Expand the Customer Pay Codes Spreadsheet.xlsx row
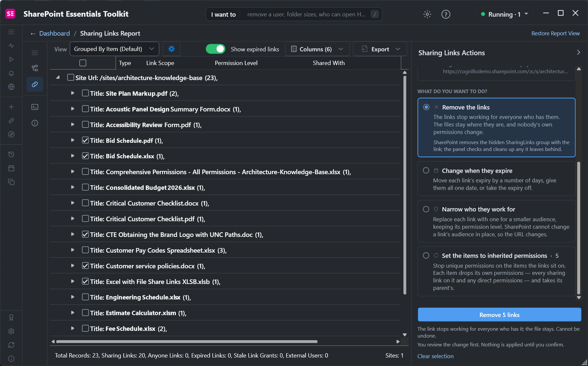Screen dimensions: 588x366 (73, 250)
